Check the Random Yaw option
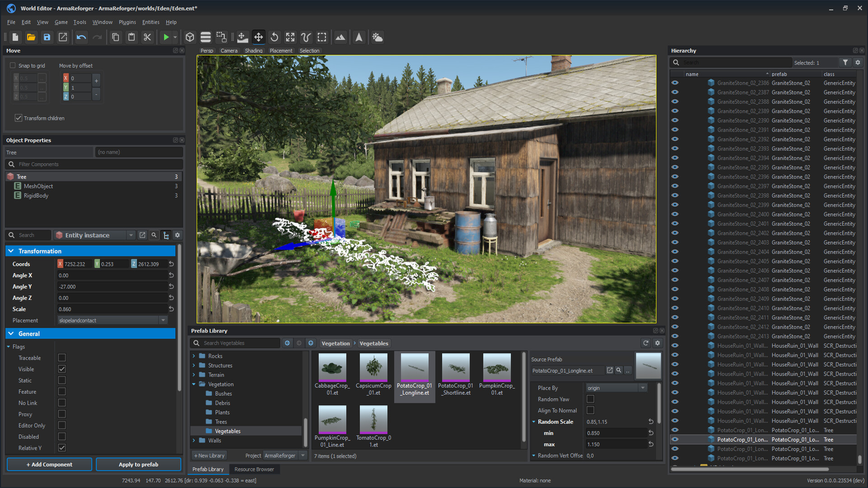 pos(590,399)
